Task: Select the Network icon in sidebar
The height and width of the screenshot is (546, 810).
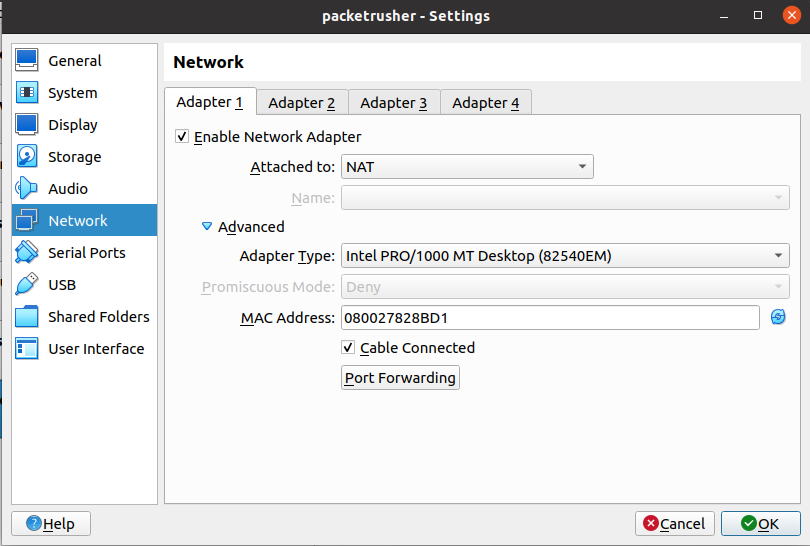Action: (x=26, y=221)
